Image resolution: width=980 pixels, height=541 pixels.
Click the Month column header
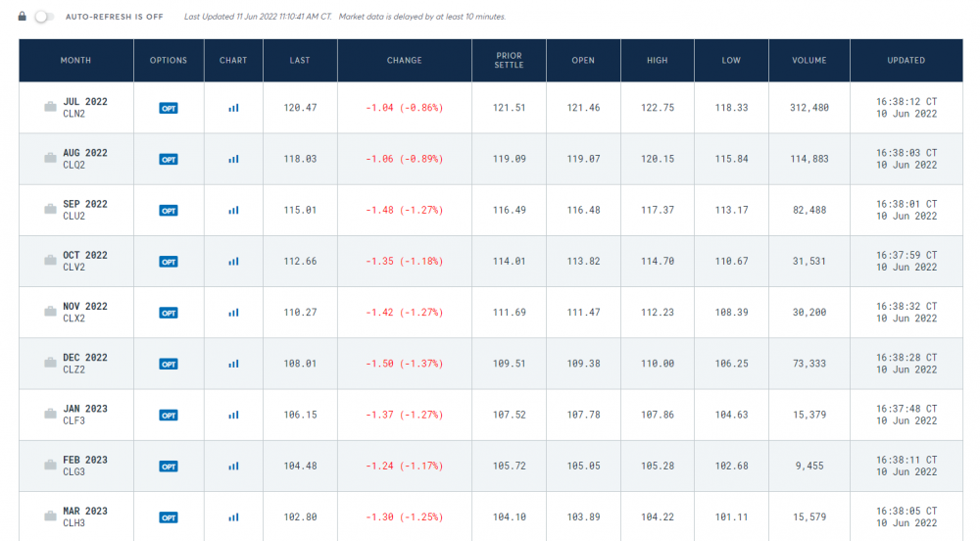[75, 61]
